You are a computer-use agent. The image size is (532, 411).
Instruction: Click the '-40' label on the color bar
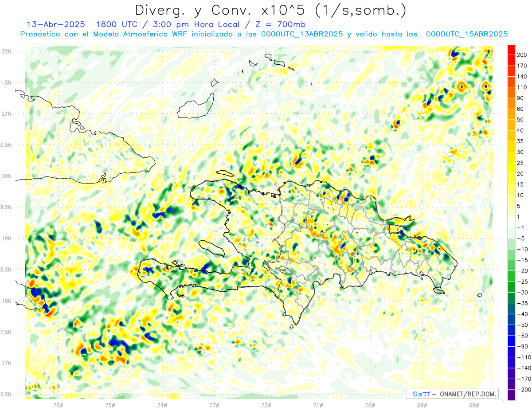(523, 314)
